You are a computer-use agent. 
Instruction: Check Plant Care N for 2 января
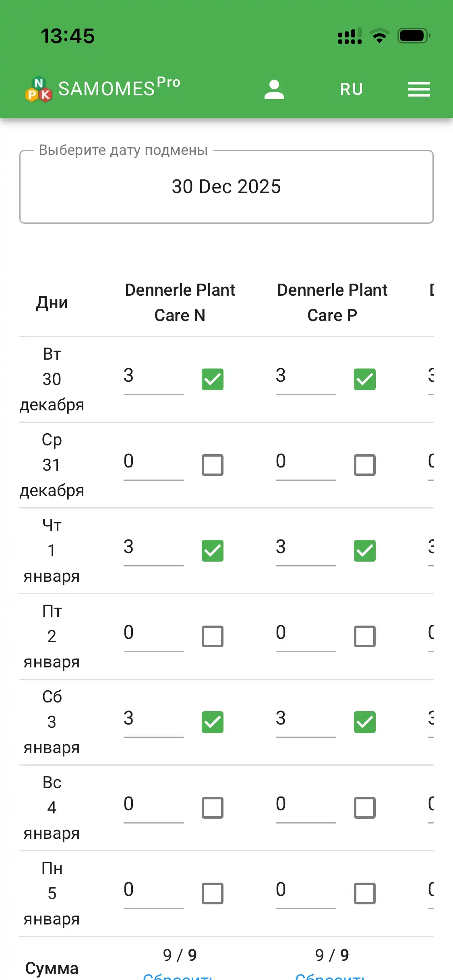click(213, 636)
